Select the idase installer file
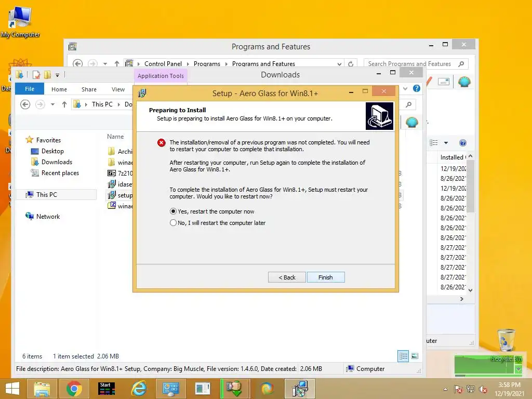 (x=120, y=184)
